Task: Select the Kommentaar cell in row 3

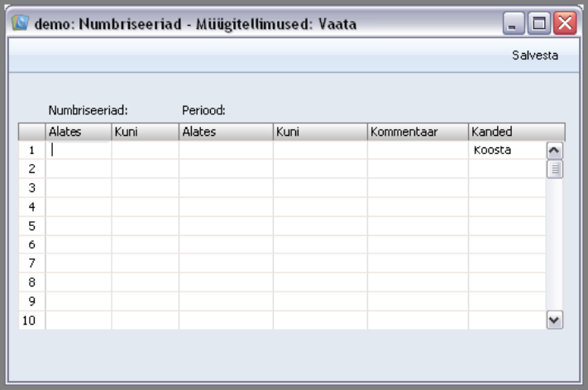Action: (x=418, y=188)
